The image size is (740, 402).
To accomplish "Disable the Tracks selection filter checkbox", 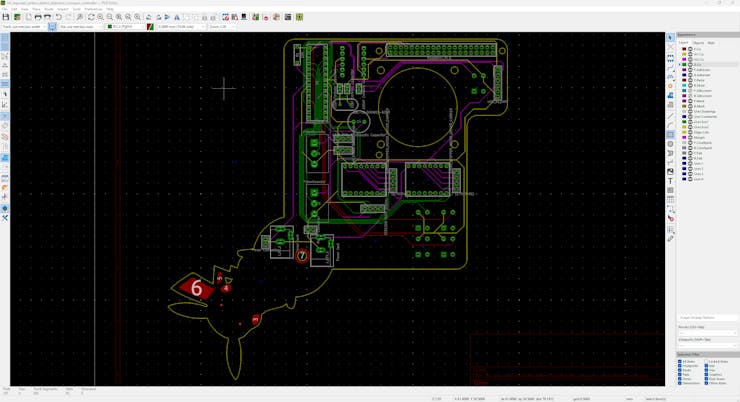I will pyautogui.click(x=680, y=370).
